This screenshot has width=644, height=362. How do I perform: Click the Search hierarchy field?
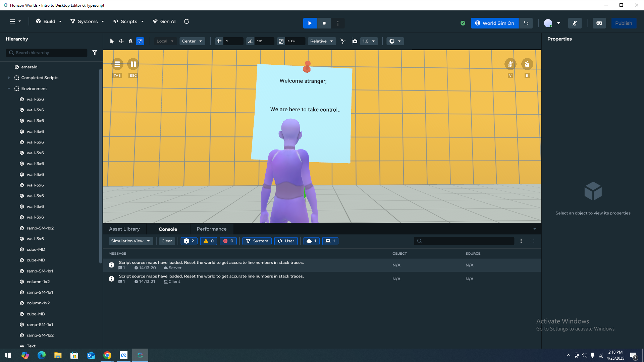coord(47,53)
